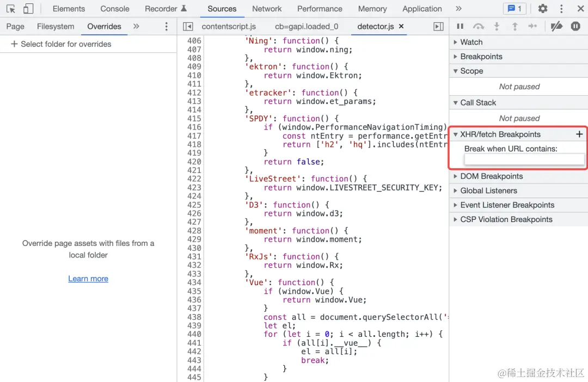Click line number 422 in gutter

click(194, 179)
